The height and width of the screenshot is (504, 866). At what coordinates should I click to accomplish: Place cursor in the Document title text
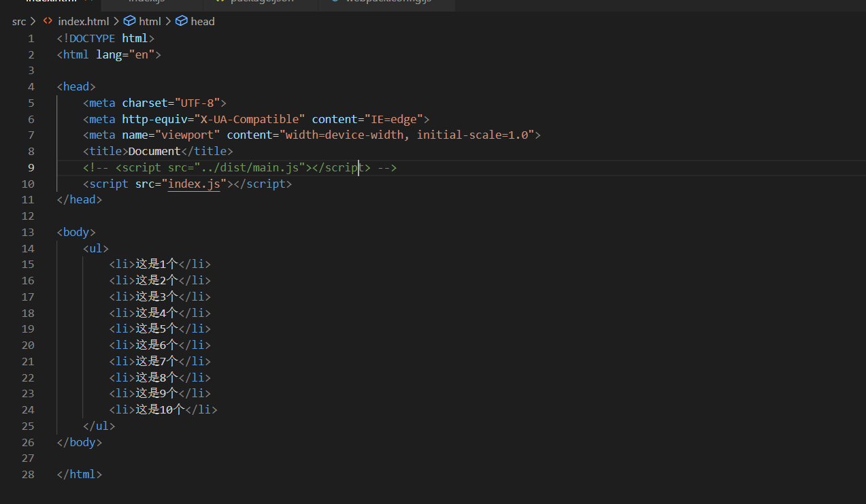[154, 151]
